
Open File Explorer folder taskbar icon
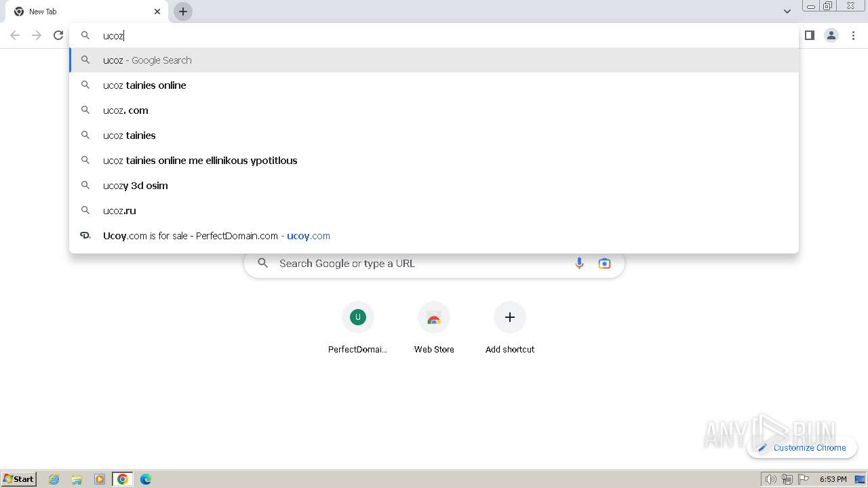click(77, 479)
